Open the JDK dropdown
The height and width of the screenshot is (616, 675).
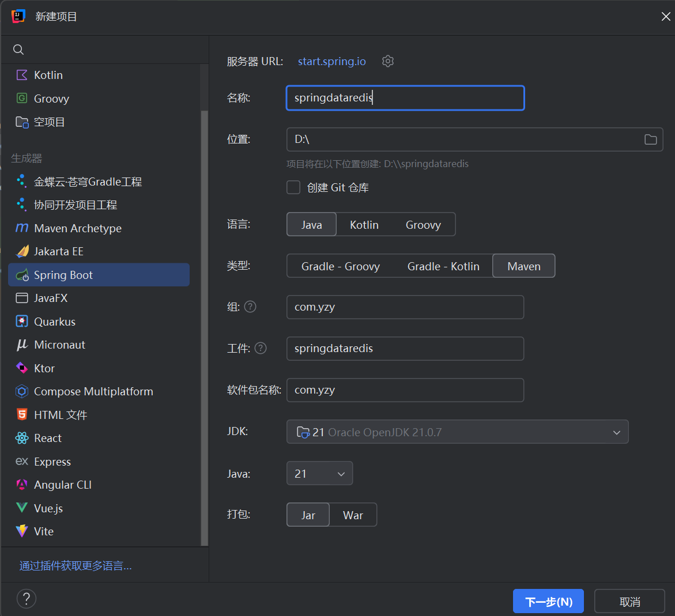[x=458, y=432]
